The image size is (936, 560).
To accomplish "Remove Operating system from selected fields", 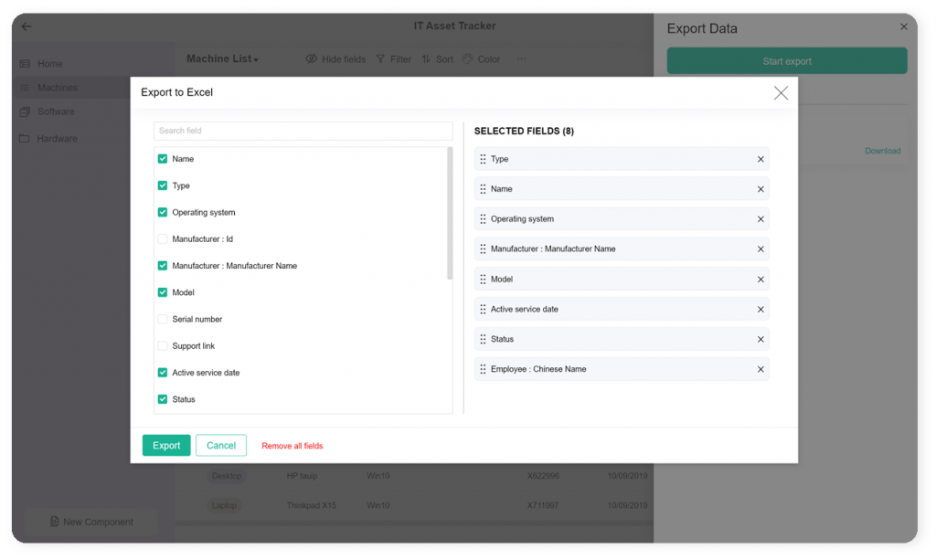I will pyautogui.click(x=760, y=219).
